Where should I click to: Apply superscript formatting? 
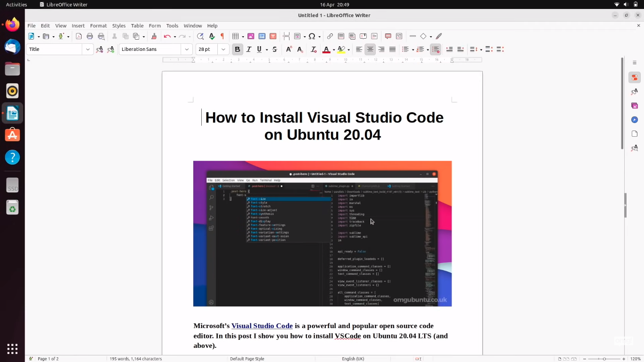[289, 49]
